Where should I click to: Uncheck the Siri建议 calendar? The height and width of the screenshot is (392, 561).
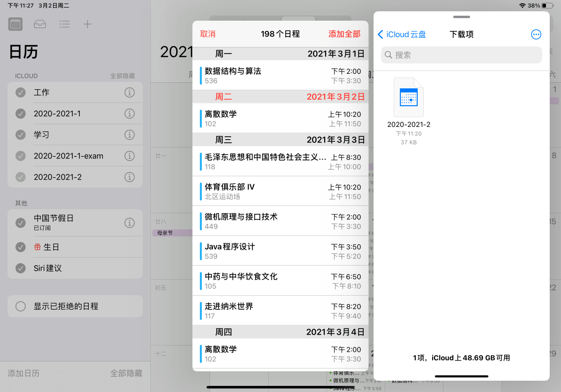point(20,268)
